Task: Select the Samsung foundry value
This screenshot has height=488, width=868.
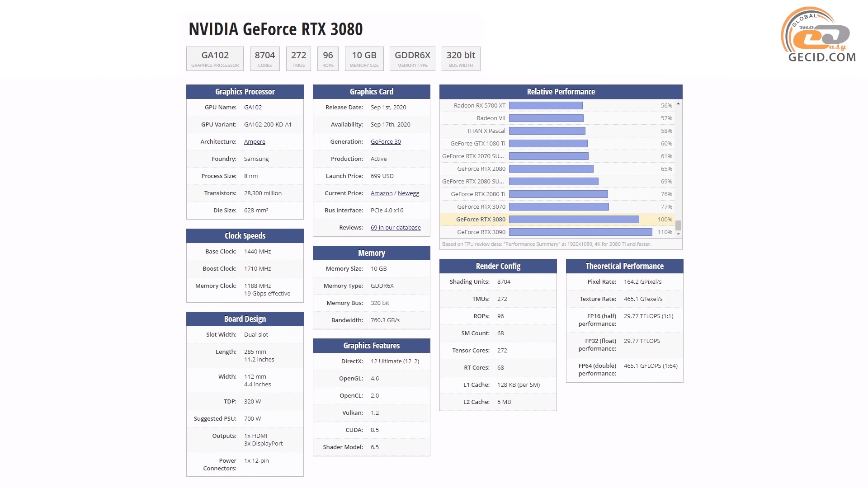Action: 256,159
